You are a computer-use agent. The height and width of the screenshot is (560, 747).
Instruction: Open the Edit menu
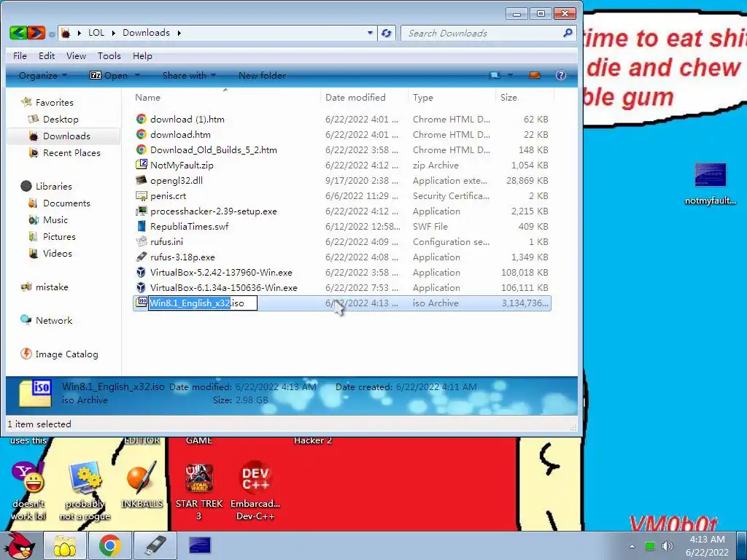click(47, 55)
